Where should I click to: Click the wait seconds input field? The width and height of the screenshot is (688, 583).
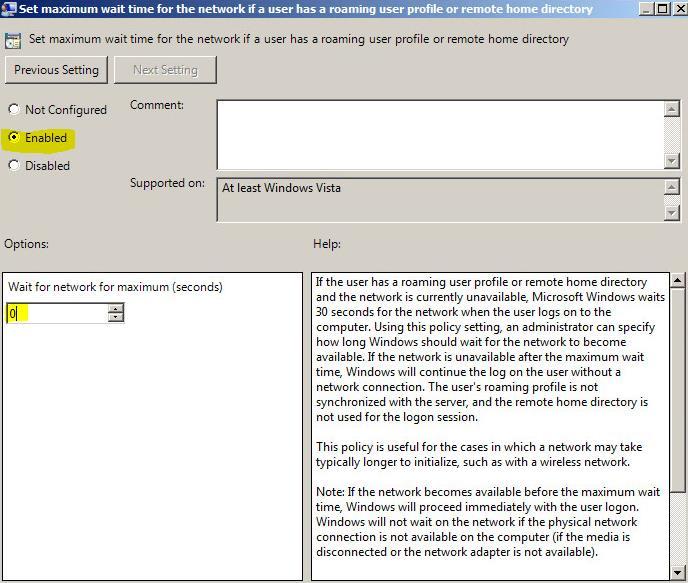click(57, 314)
